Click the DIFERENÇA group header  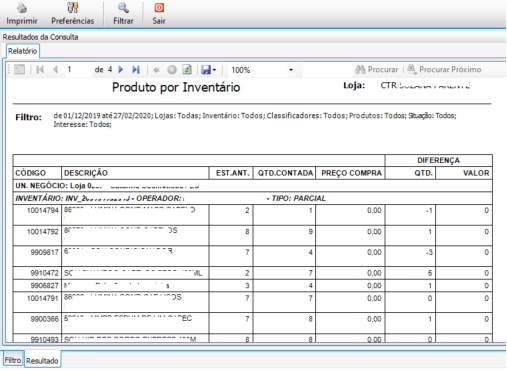coord(438,160)
